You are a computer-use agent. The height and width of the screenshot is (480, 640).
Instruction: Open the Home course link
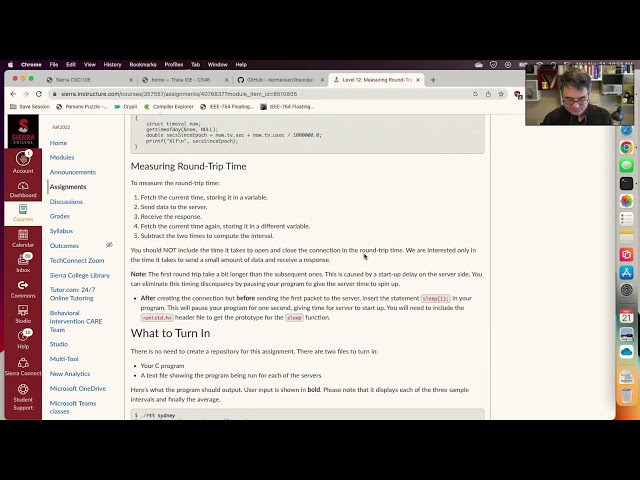pos(58,143)
